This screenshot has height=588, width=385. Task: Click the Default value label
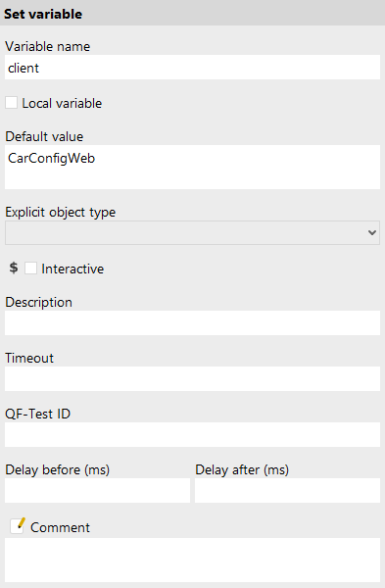(44, 136)
